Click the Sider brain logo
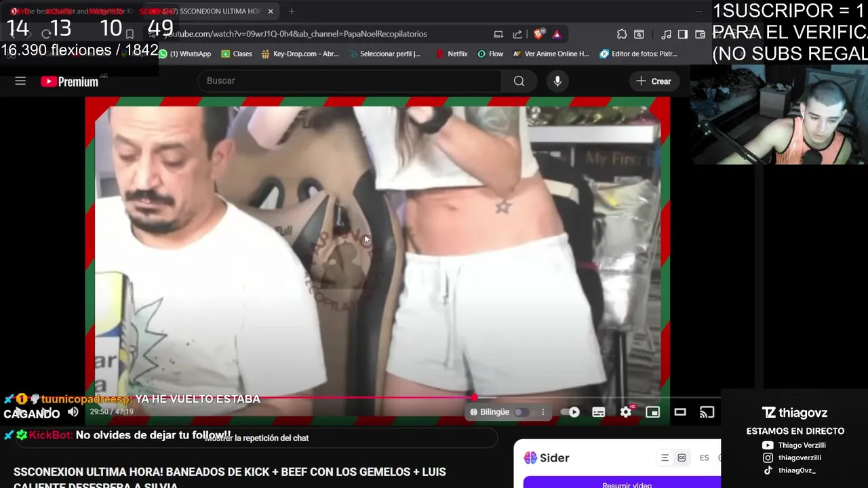The image size is (868, 488). [x=530, y=458]
